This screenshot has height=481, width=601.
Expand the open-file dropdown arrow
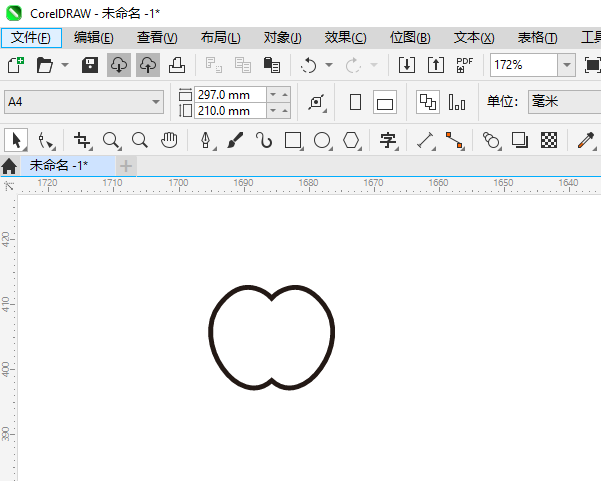tap(65, 65)
